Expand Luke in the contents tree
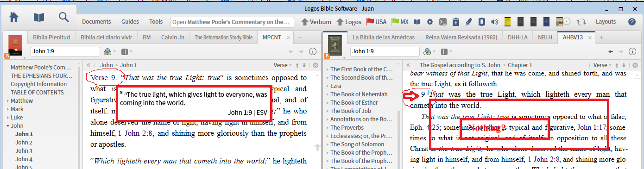 click(8, 117)
